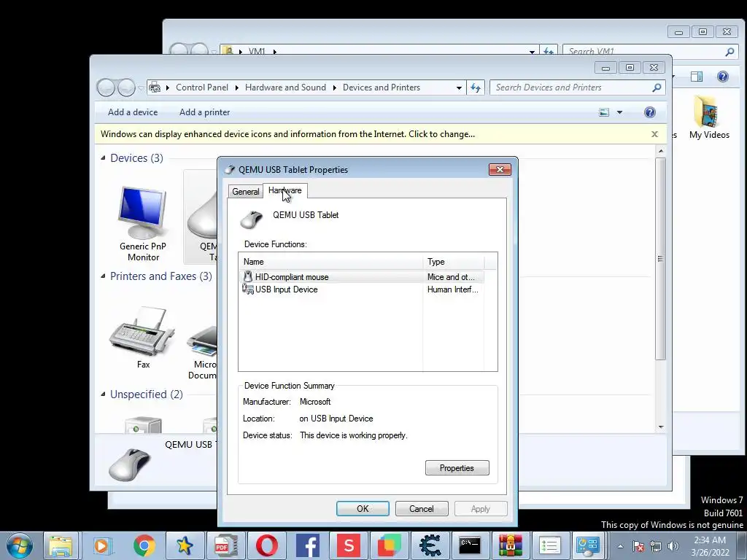Launch Opera browser from the taskbar

click(267, 545)
